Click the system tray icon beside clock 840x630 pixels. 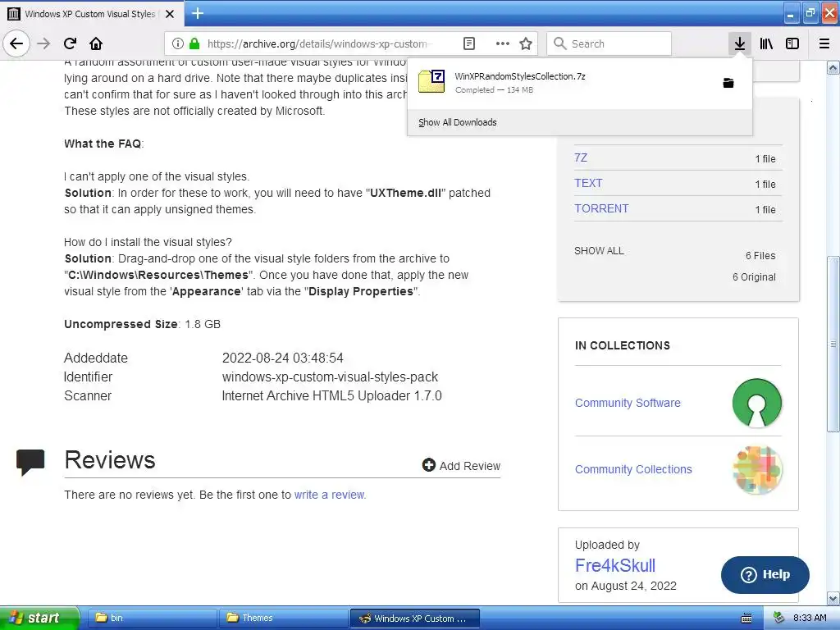click(x=779, y=618)
